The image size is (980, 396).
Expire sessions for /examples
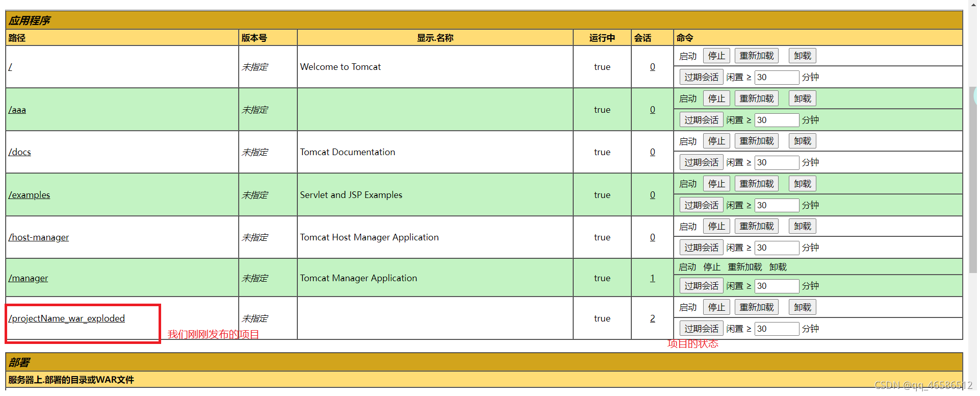pos(702,205)
